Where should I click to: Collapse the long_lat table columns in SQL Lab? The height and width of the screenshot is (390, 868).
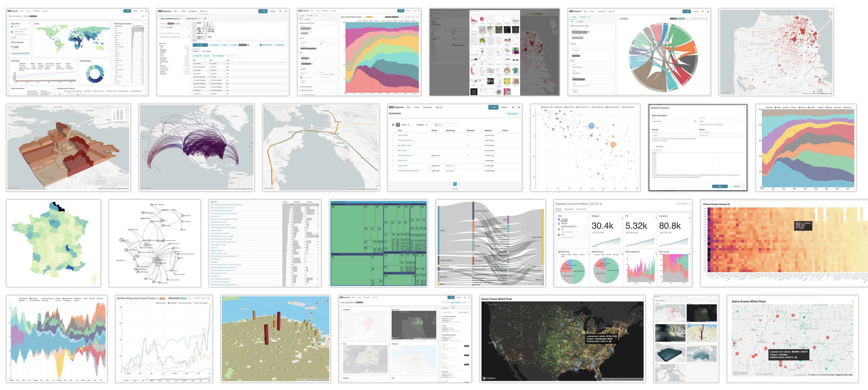[x=189, y=43]
